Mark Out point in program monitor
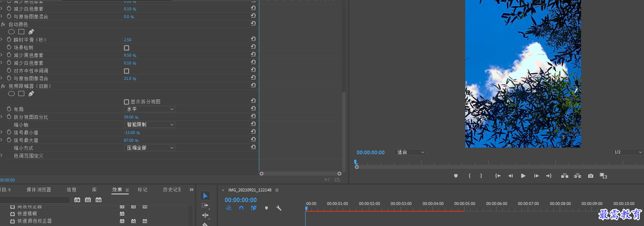 (481, 176)
